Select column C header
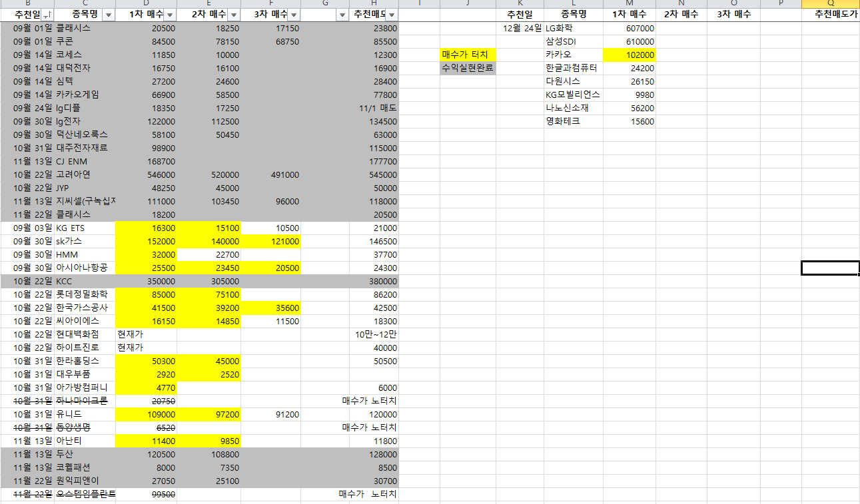The width and height of the screenshot is (860, 504). (x=85, y=3)
